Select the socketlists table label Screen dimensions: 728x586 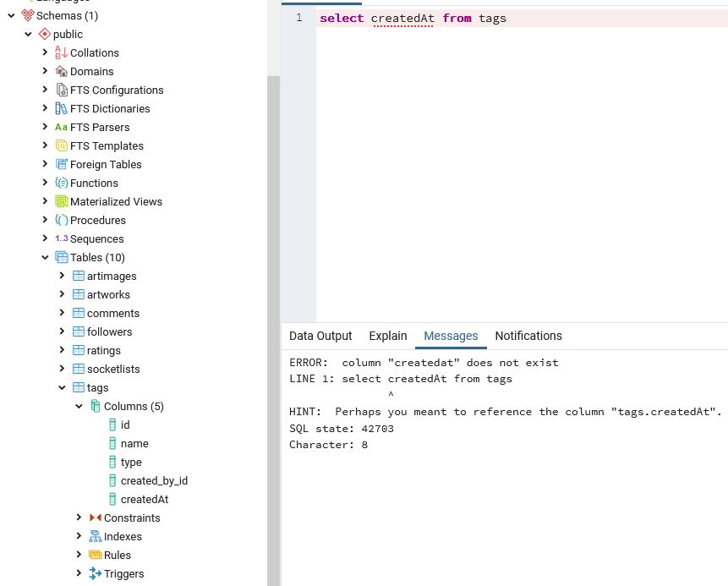(x=113, y=369)
